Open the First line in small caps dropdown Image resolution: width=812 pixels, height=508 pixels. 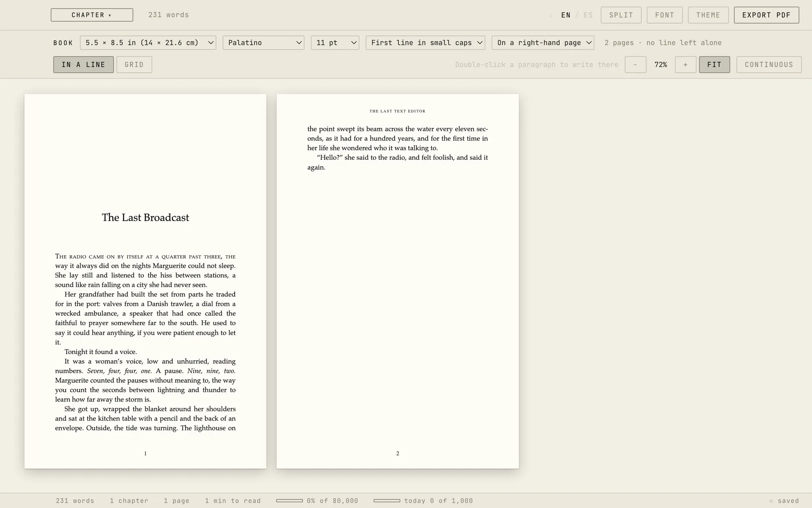point(425,43)
